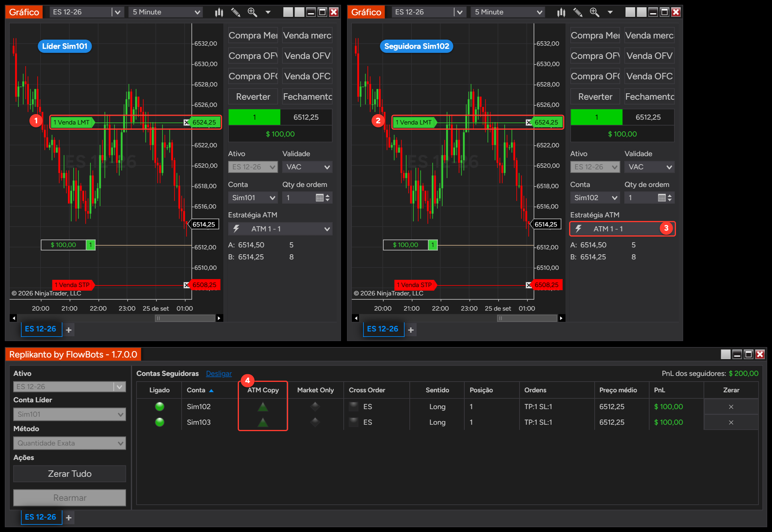The width and height of the screenshot is (772, 532).
Task: Click Compra OFC button in Sim102 panel
Action: click(x=595, y=76)
